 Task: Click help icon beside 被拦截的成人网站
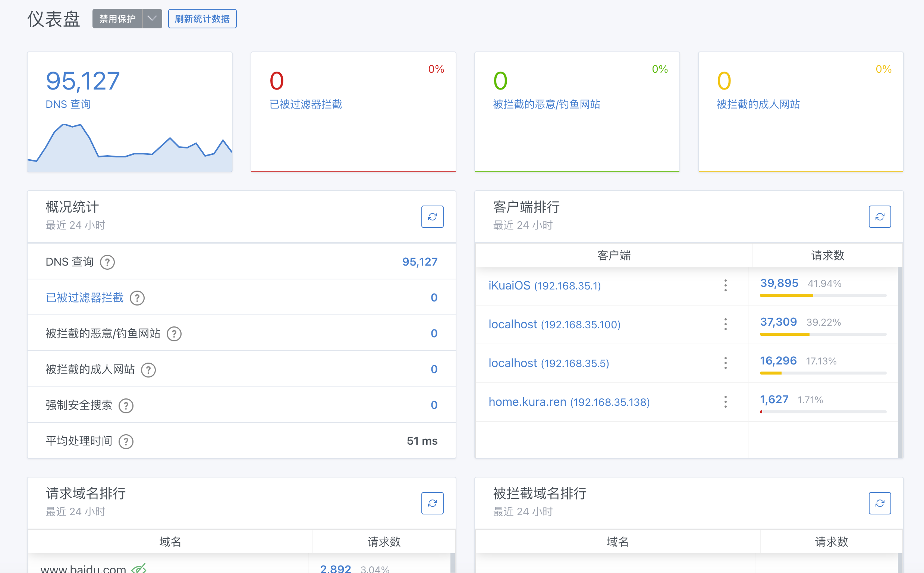(x=148, y=370)
